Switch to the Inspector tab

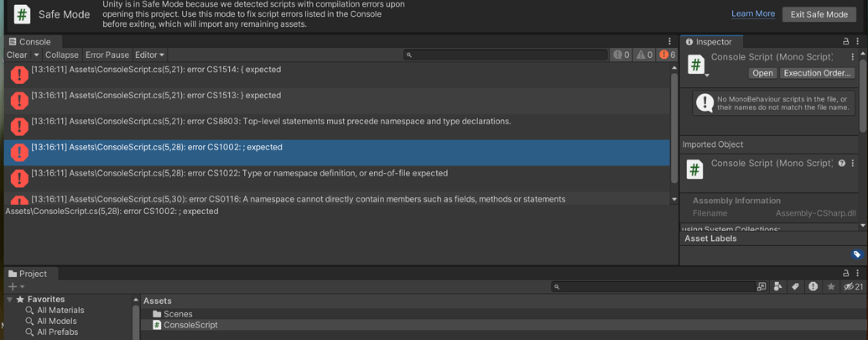(711, 41)
